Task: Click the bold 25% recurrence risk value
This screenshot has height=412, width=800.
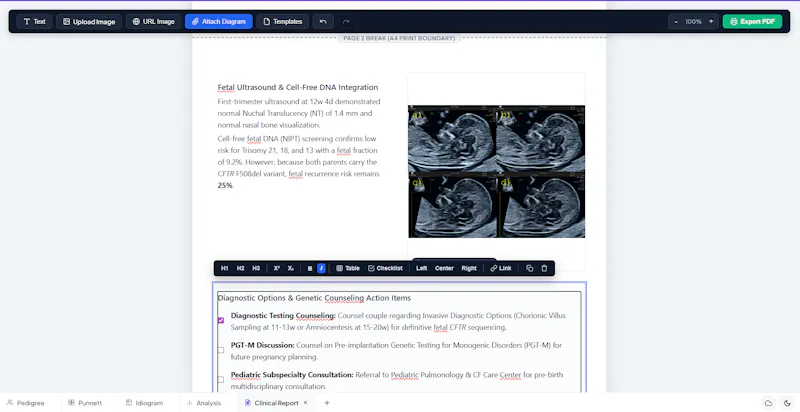Action: click(x=225, y=186)
